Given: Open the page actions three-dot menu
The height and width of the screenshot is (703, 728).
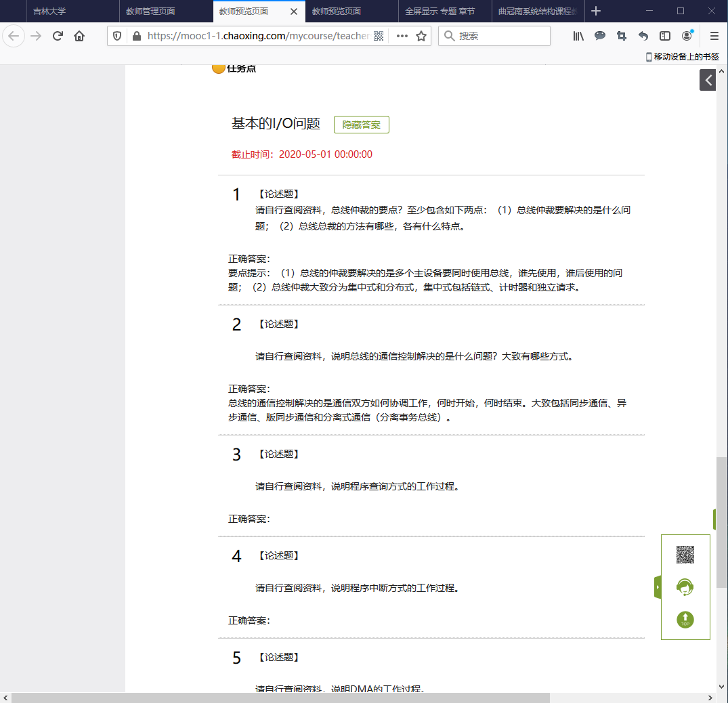Looking at the screenshot, I should pos(402,36).
